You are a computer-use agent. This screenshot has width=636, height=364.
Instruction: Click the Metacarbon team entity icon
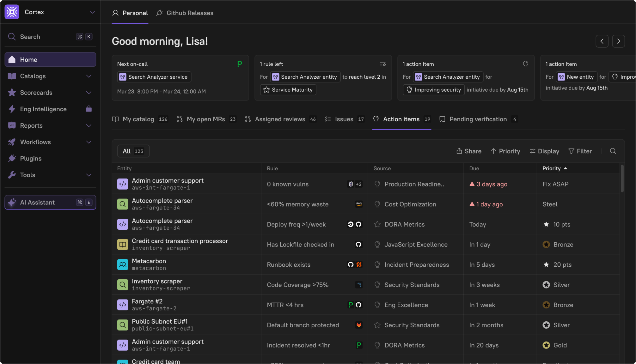tap(123, 264)
